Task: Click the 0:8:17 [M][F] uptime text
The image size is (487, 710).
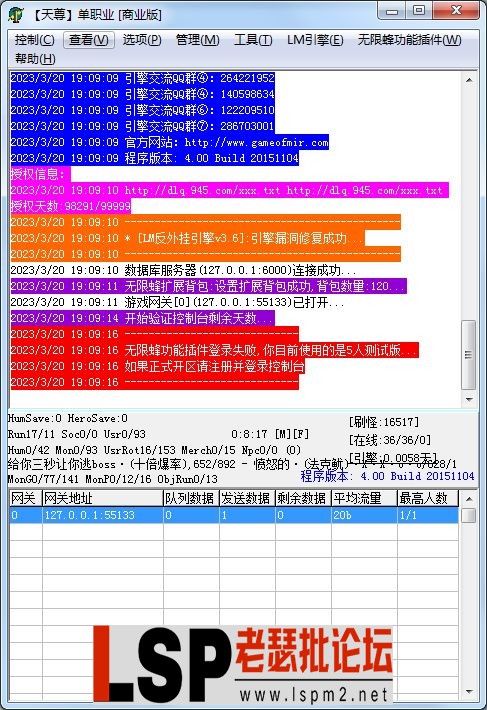Action: [270, 434]
